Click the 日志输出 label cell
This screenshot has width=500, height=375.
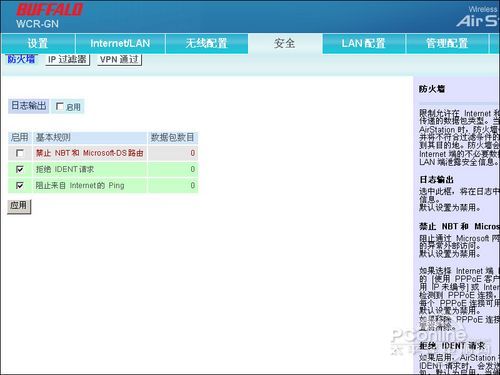click(29, 106)
